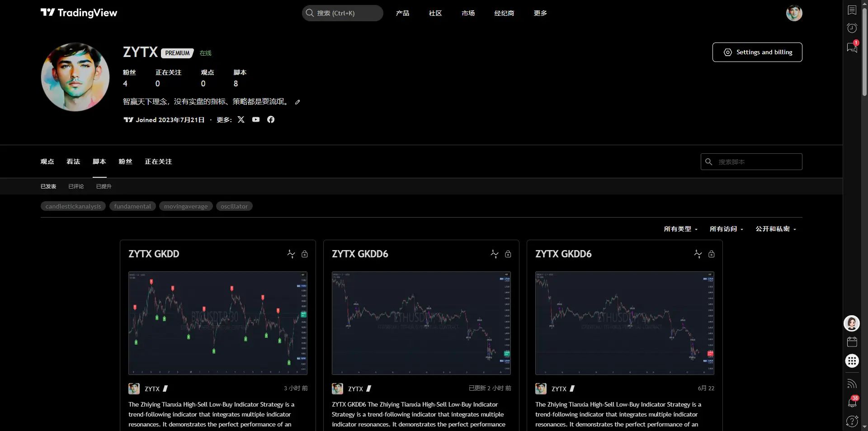Switch to the 正在关注 profile tab
Viewport: 868px width, 431px height.
tap(158, 161)
